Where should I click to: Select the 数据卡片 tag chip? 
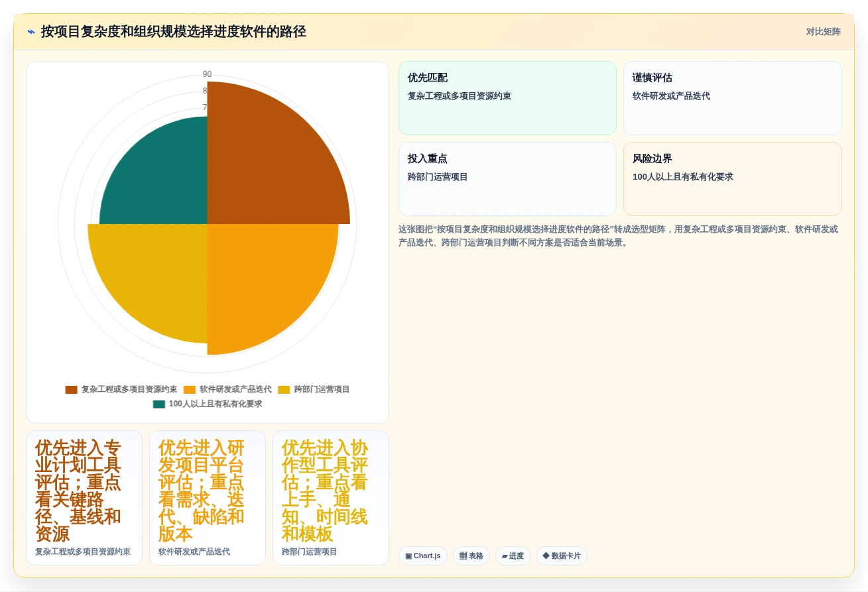(561, 556)
